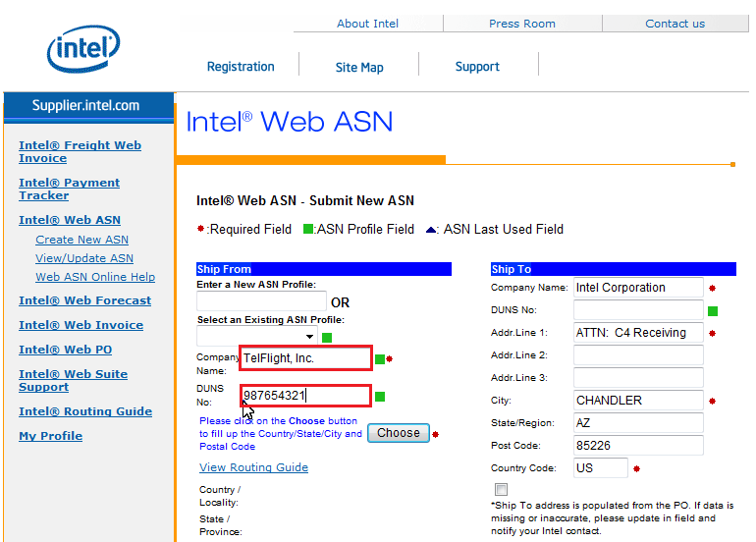Click the Intel logo
Screen dimensions: 756x542
point(83,49)
